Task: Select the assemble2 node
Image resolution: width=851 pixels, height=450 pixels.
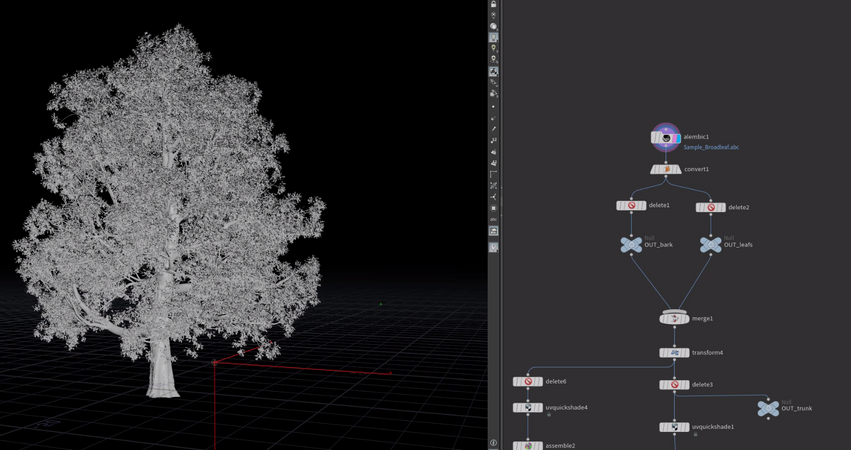Action: pyautogui.click(x=528, y=446)
